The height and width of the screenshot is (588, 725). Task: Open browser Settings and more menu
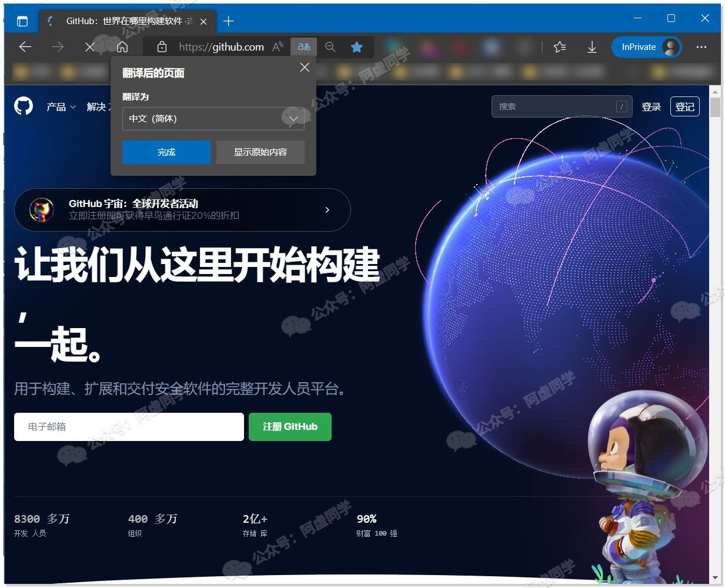[701, 47]
